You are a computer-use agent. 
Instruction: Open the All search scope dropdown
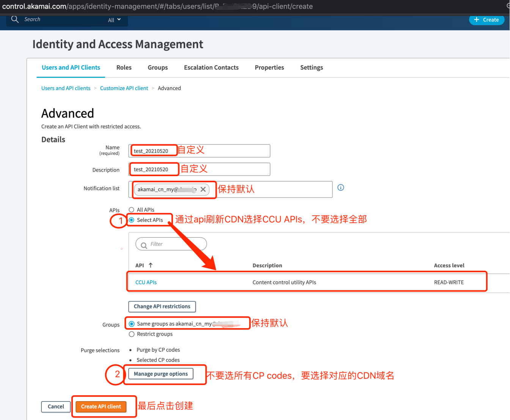114,20
